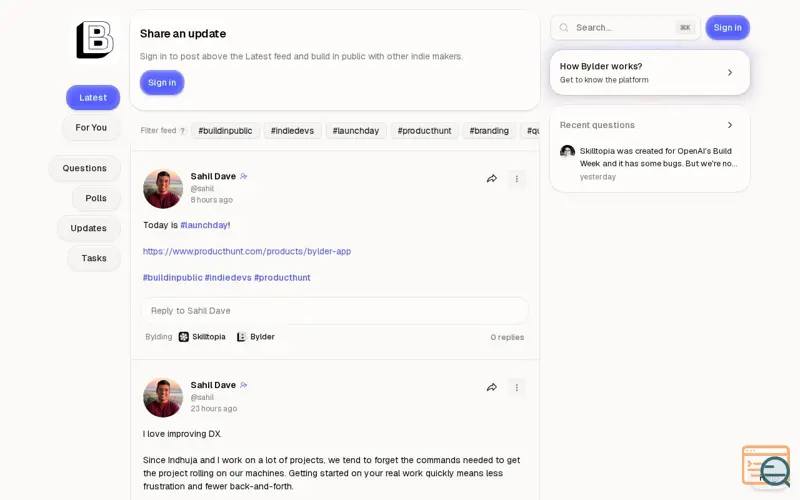Open more options on 8 hours ago post
The height and width of the screenshot is (500, 800).
tap(516, 179)
